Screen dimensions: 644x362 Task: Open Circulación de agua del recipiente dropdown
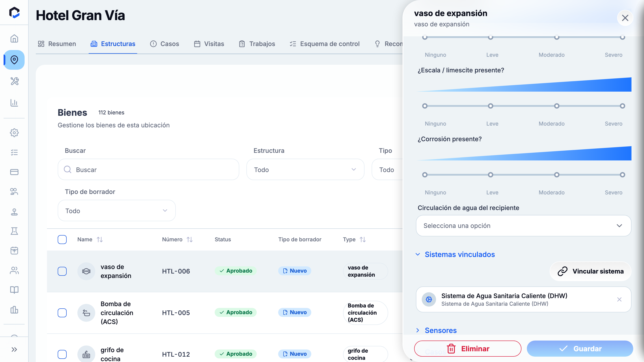pyautogui.click(x=523, y=226)
